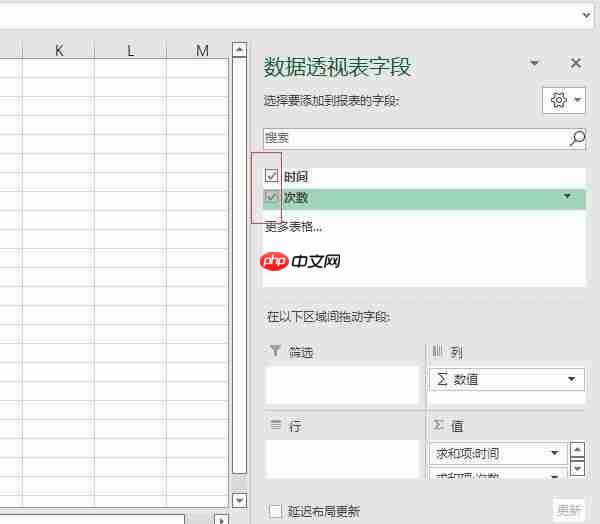Select the 时间 field name
The image size is (600, 524).
click(296, 176)
